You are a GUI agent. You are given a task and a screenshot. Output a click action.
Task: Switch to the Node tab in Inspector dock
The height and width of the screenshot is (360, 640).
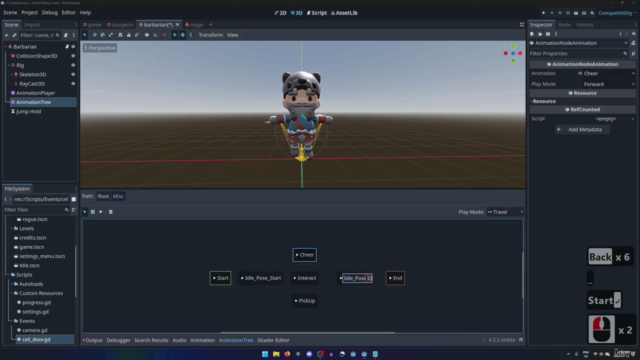pyautogui.click(x=564, y=24)
